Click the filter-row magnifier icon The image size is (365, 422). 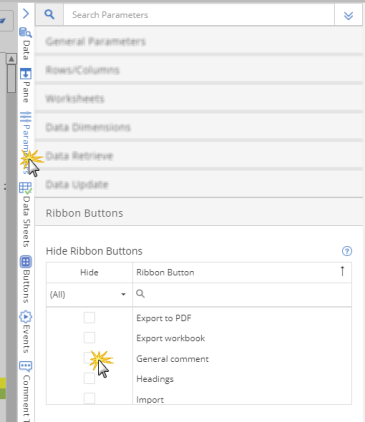140,294
